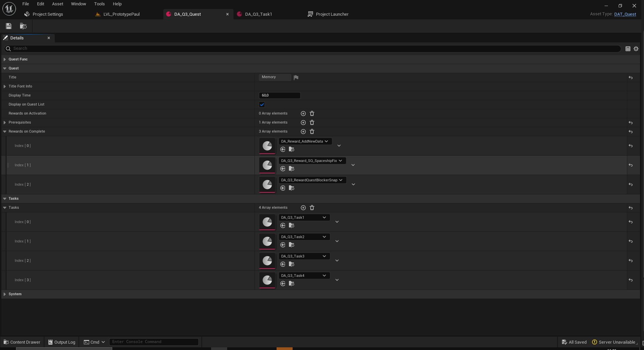The width and height of the screenshot is (644, 350).
Task: Use selected asset for DA_Q3_Task1 slot
Action: [x=283, y=225]
